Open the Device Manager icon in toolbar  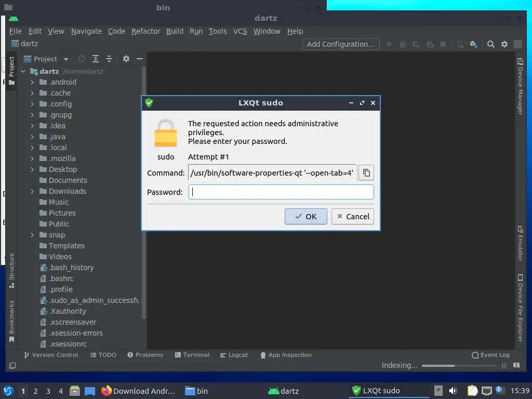pos(460,44)
